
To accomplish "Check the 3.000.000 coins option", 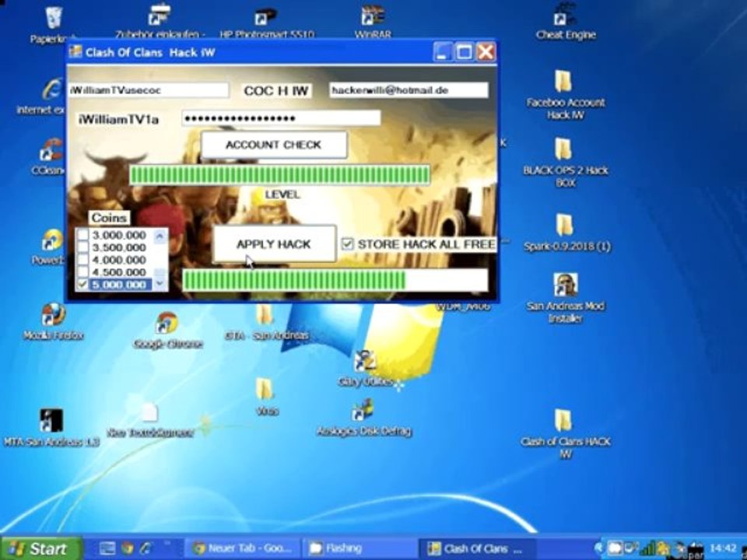I will click(83, 235).
